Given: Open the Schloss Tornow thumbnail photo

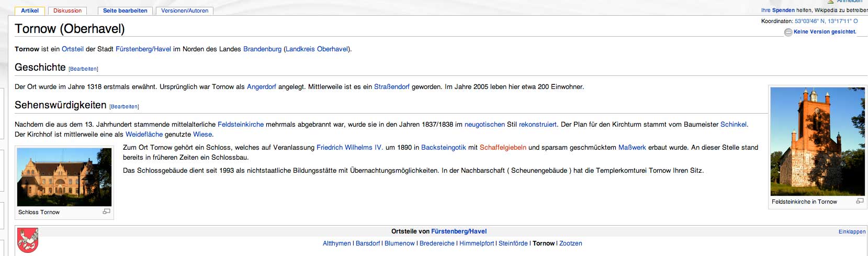Looking at the screenshot, I should click(x=64, y=177).
